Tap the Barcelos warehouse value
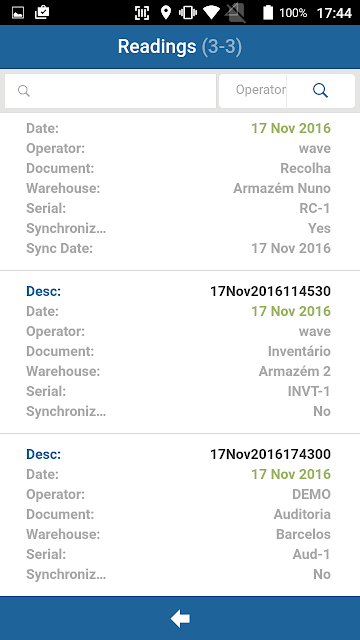This screenshot has width=360, height=640. click(303, 534)
